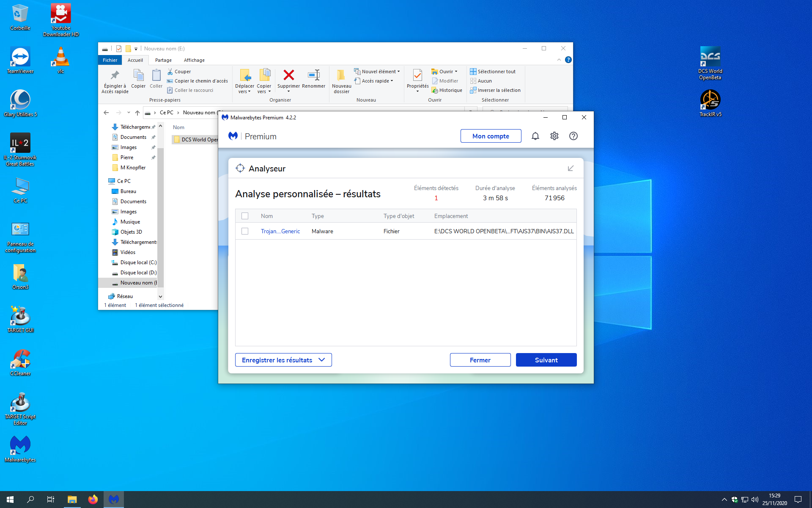The image size is (812, 508).
Task: Switch to Accueil ribbon tab
Action: tap(135, 60)
